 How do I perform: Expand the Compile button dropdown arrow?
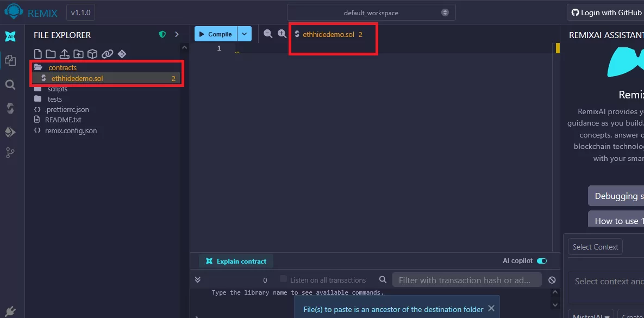pyautogui.click(x=245, y=34)
